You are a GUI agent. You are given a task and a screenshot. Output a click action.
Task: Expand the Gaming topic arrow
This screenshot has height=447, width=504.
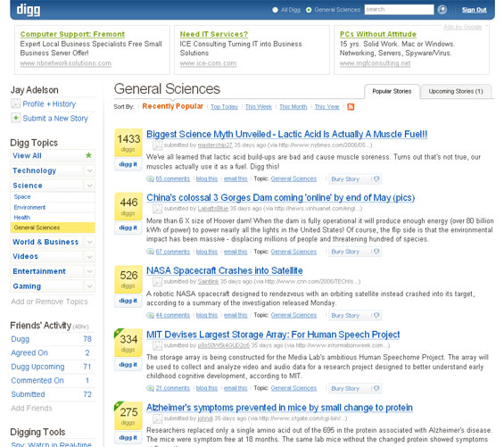[90, 286]
